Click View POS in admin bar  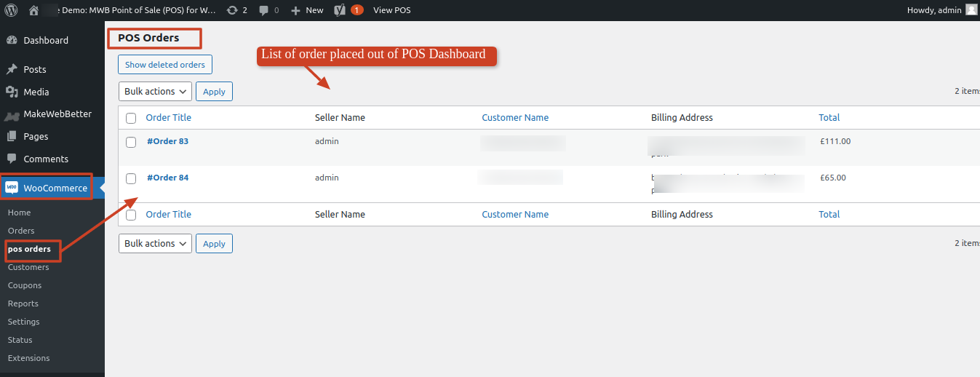coord(391,10)
